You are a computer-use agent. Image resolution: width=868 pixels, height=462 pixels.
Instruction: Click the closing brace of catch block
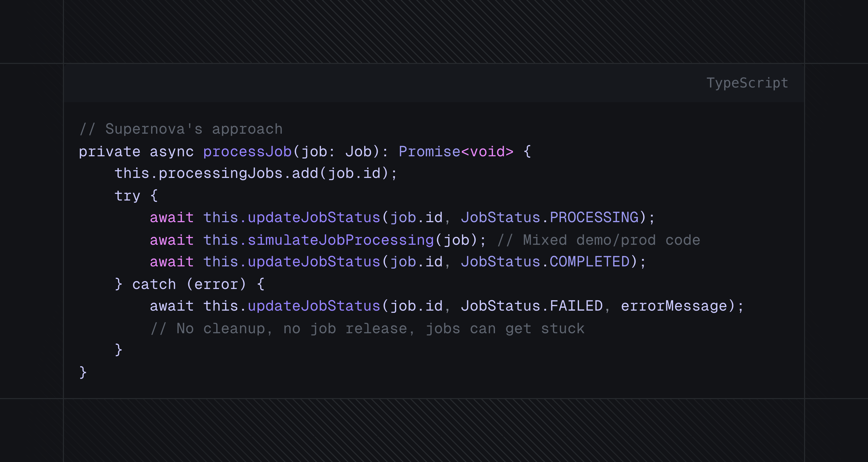(118, 350)
